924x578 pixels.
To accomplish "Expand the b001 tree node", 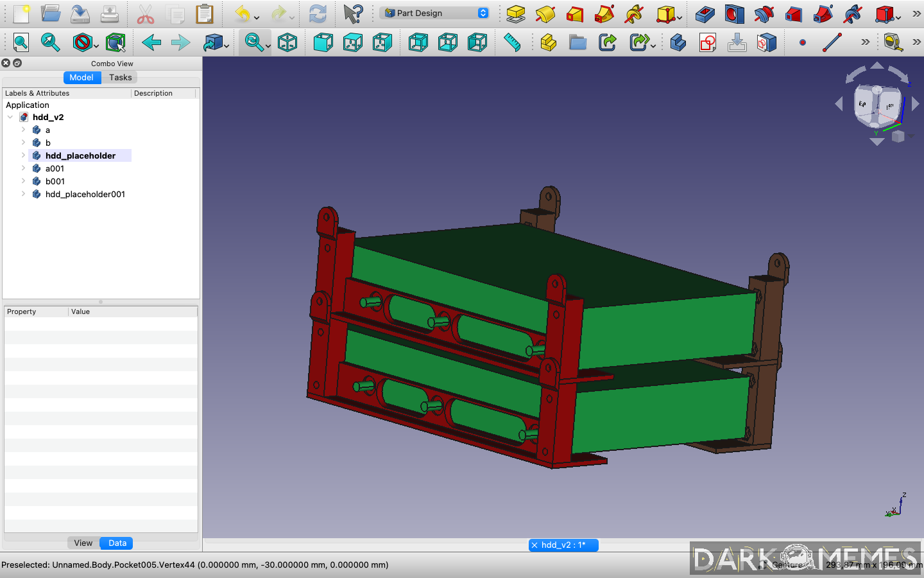I will click(24, 181).
